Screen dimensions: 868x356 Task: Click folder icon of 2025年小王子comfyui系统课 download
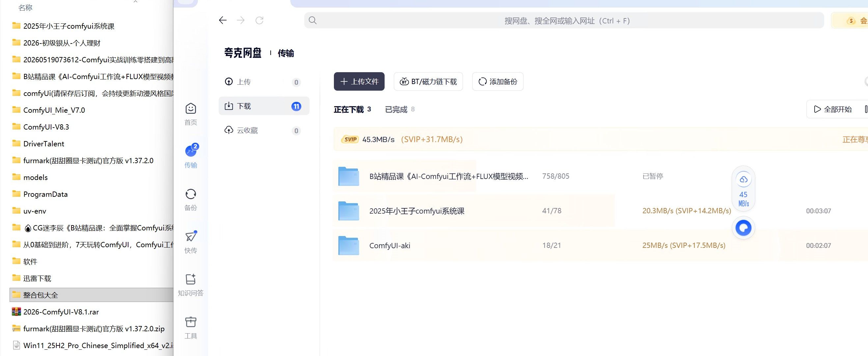point(348,211)
